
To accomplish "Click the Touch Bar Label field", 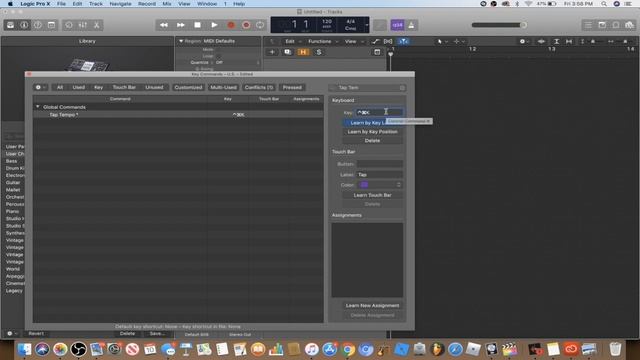I will click(380, 175).
